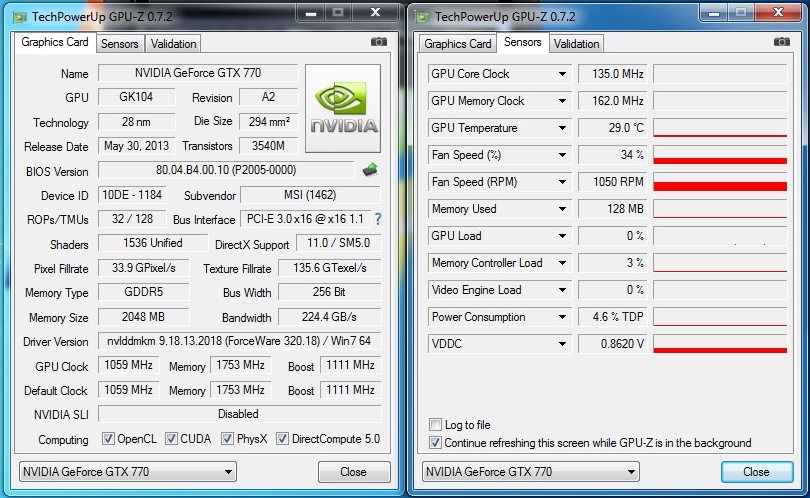The width and height of the screenshot is (810, 498).
Task: Click Close button in left window
Action: (x=354, y=472)
